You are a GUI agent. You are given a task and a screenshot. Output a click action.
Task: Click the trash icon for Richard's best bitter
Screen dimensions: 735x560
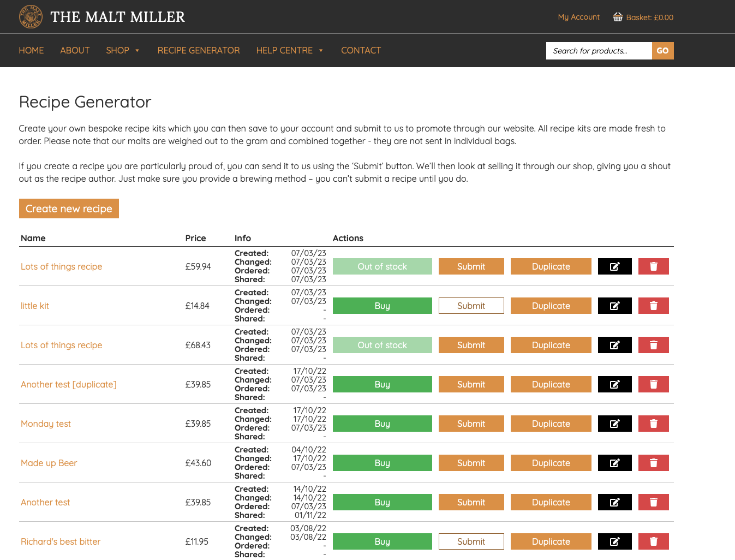tap(653, 541)
